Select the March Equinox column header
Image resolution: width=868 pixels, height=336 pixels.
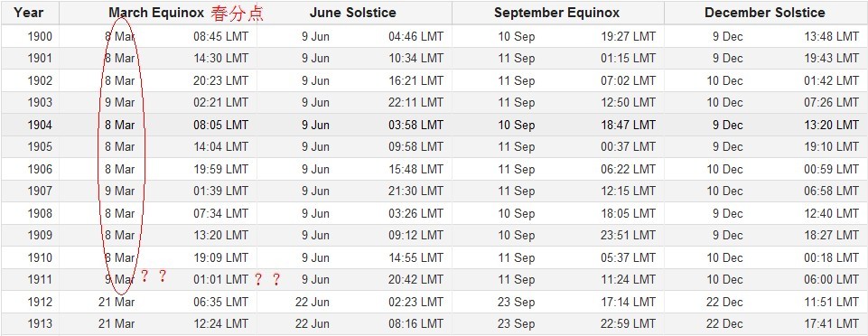pyautogui.click(x=156, y=12)
